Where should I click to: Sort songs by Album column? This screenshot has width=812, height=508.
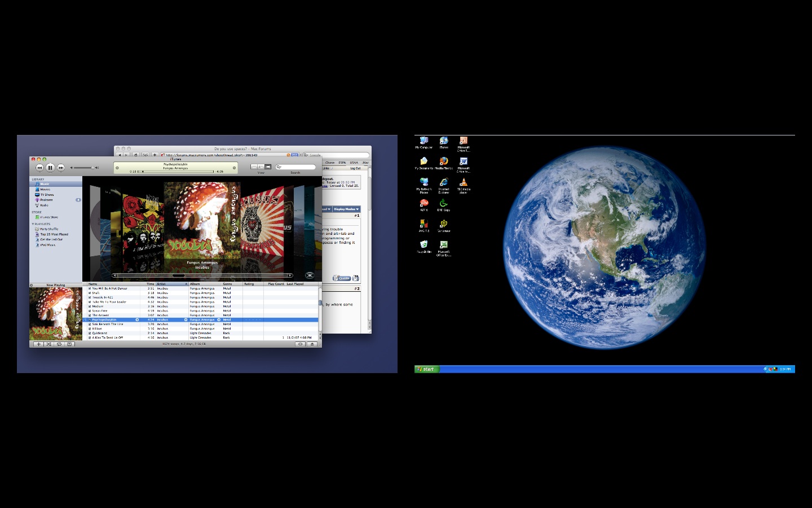click(x=205, y=284)
